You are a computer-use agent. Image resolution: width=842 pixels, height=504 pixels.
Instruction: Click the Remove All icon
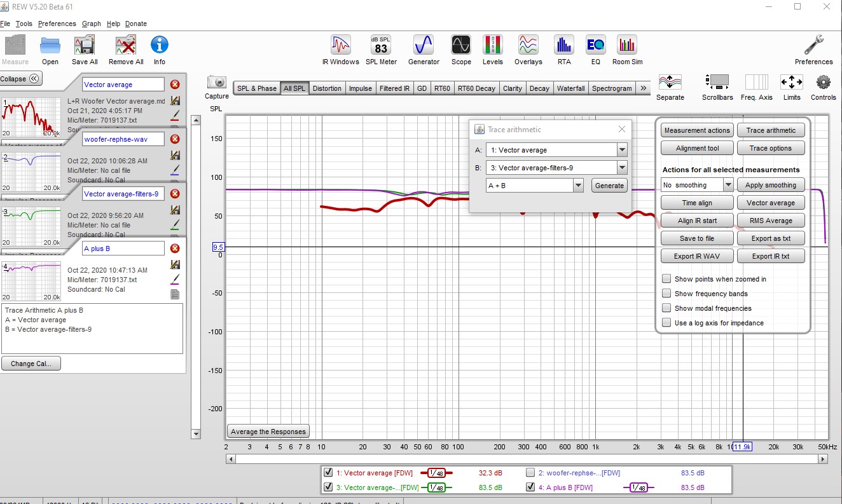click(x=126, y=46)
